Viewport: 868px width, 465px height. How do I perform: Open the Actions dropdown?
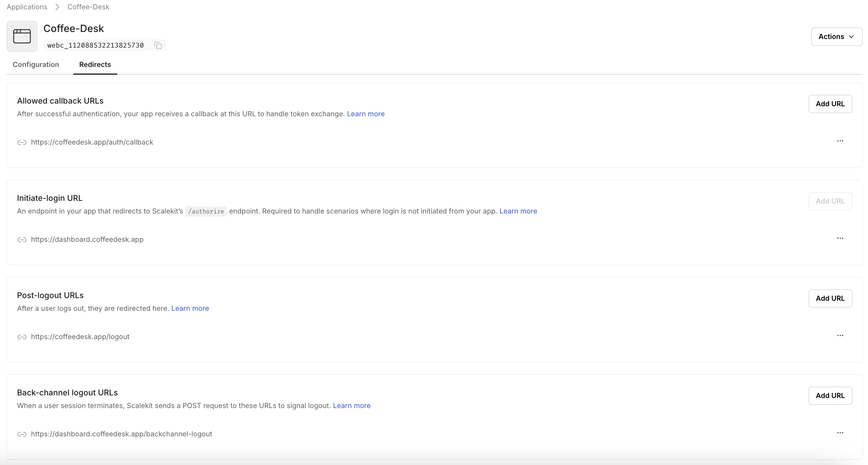(x=837, y=36)
